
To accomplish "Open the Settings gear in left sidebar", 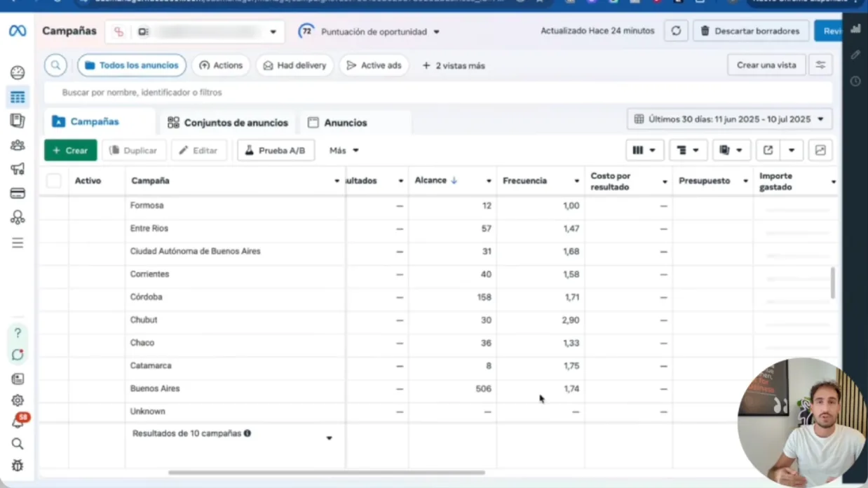I will (x=18, y=400).
